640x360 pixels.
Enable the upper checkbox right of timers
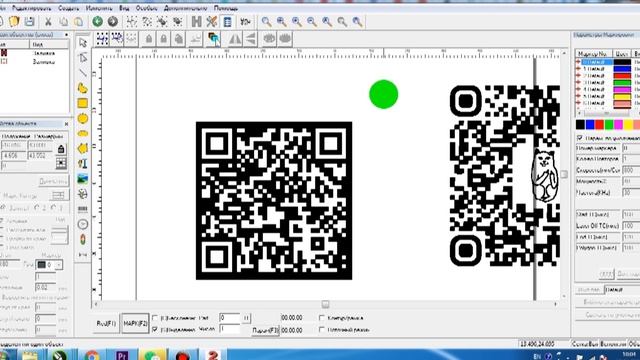(x=322, y=318)
